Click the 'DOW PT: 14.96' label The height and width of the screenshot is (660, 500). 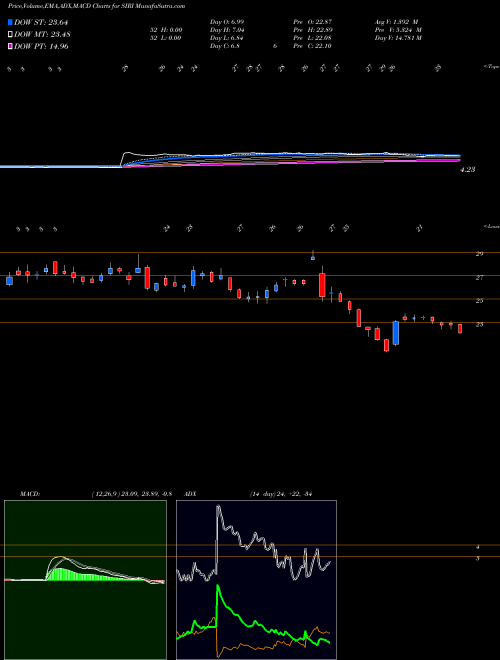coord(41,46)
